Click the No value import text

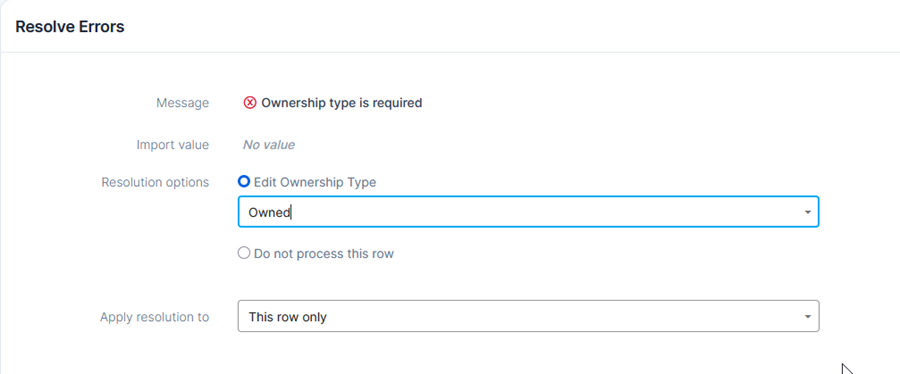(269, 145)
